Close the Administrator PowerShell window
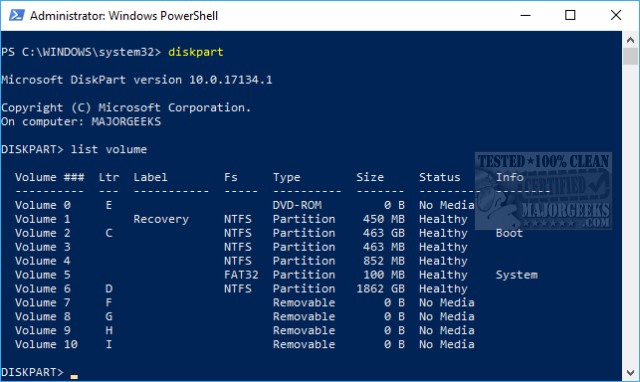This screenshot has width=640, height=382. (x=616, y=16)
